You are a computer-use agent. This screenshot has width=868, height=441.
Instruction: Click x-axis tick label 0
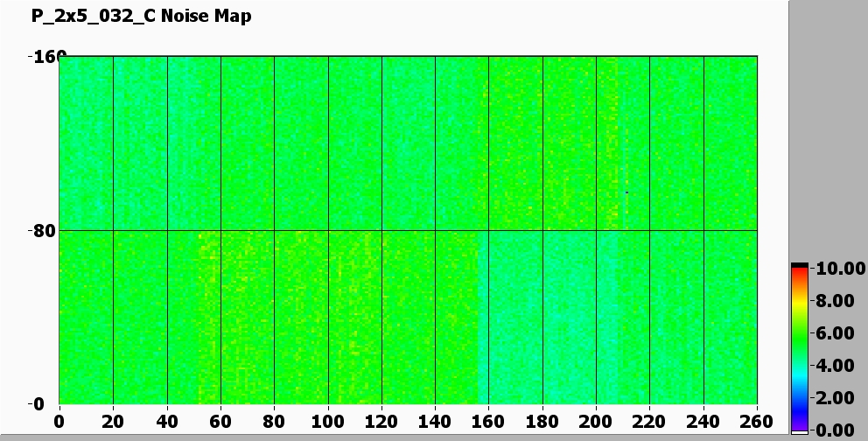click(x=59, y=422)
